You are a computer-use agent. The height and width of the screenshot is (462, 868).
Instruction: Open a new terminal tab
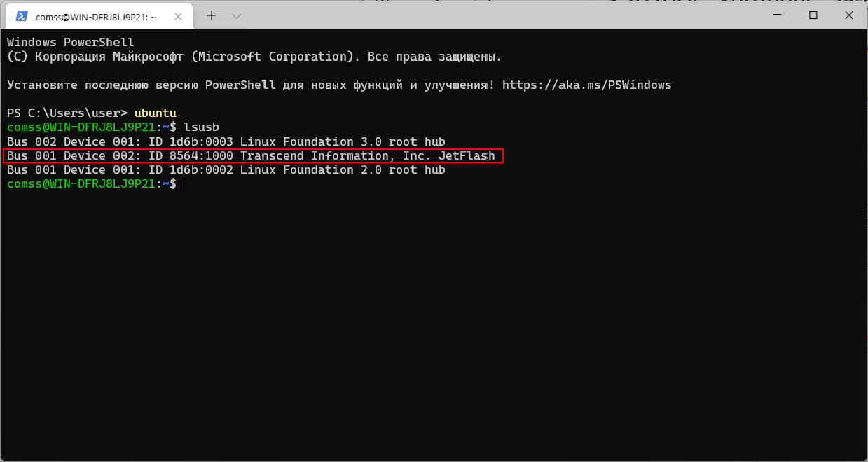[x=212, y=15]
